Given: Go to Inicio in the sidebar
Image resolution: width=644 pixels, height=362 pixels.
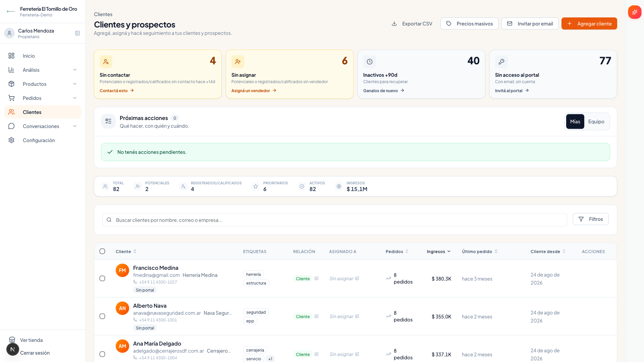Looking at the screenshot, I should pyautogui.click(x=43, y=56).
